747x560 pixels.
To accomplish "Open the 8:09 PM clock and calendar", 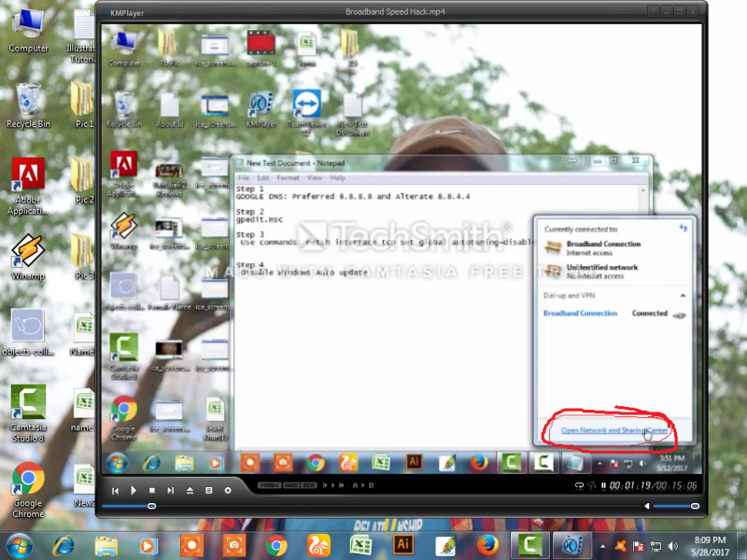I will point(710,546).
